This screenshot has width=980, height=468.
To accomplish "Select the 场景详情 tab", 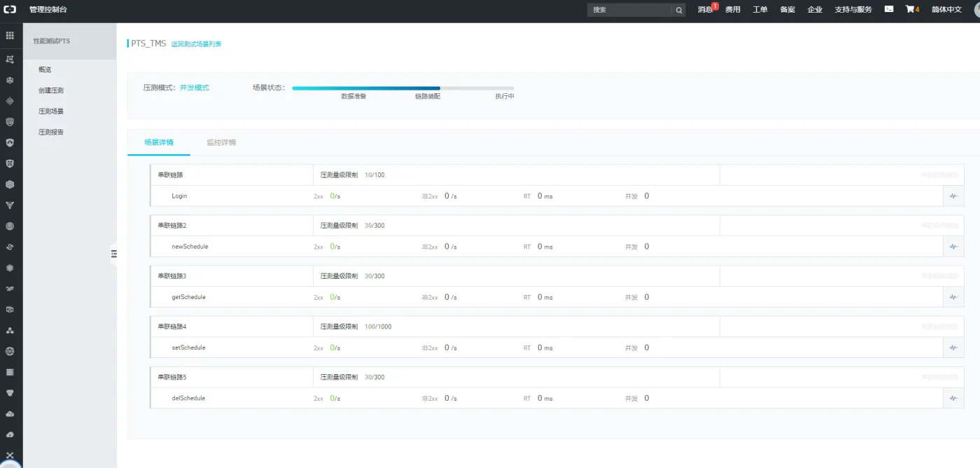I will 159,142.
